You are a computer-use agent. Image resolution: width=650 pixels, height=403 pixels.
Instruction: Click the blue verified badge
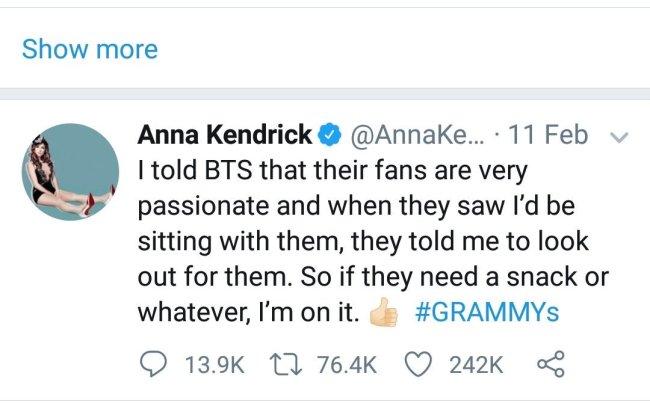pos(329,135)
